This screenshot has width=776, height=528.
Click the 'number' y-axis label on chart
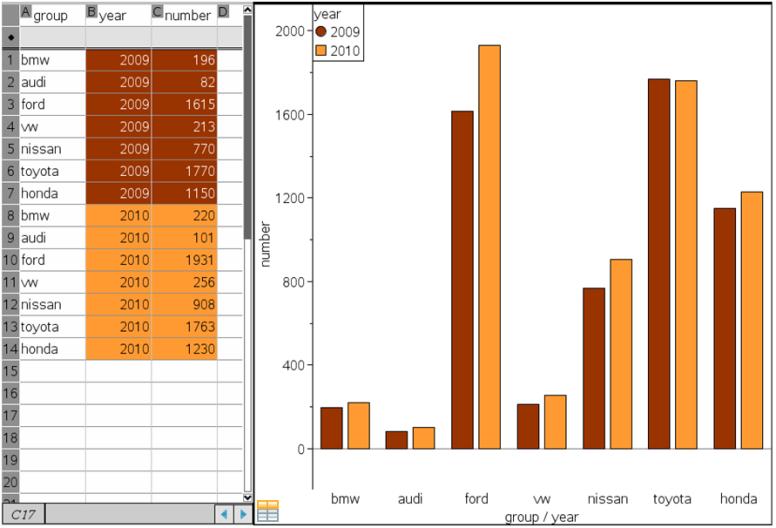(x=266, y=244)
